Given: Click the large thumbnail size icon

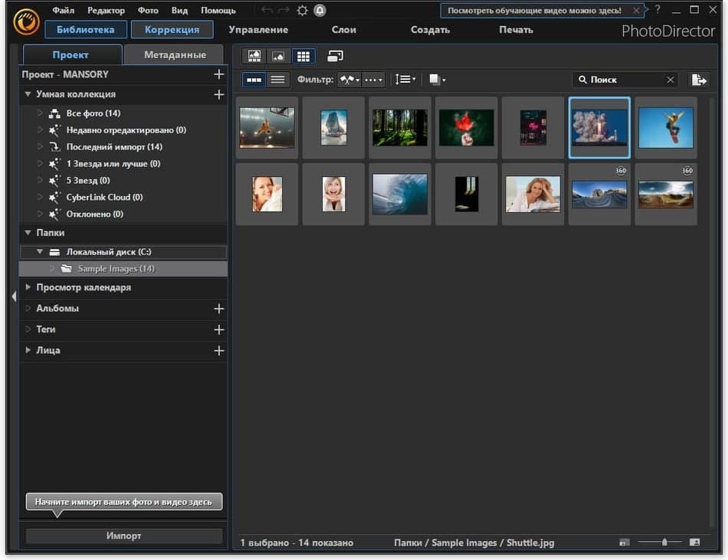Looking at the screenshot, I should 694,542.
